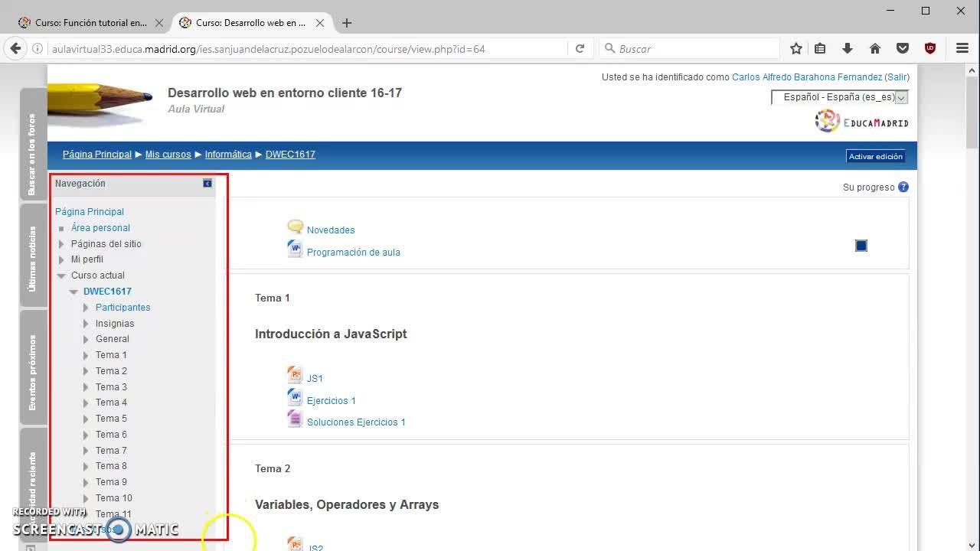Expand the Participantes tree node
This screenshot has height=551, width=980.
click(86, 308)
